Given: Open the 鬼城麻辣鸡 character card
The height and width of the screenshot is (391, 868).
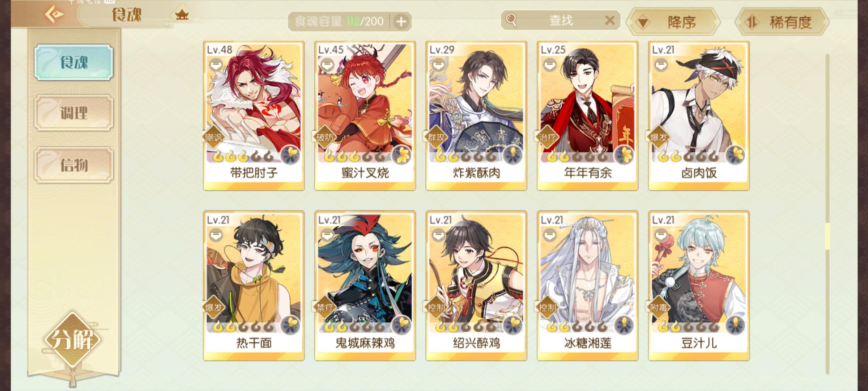Looking at the screenshot, I should pos(365,286).
